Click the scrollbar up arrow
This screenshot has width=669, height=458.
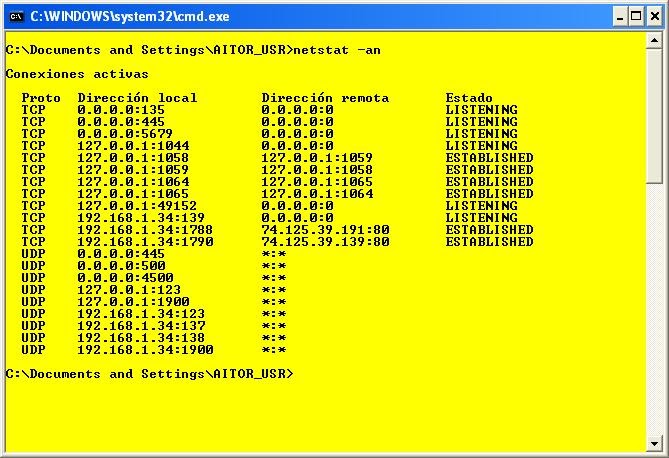tap(654, 41)
